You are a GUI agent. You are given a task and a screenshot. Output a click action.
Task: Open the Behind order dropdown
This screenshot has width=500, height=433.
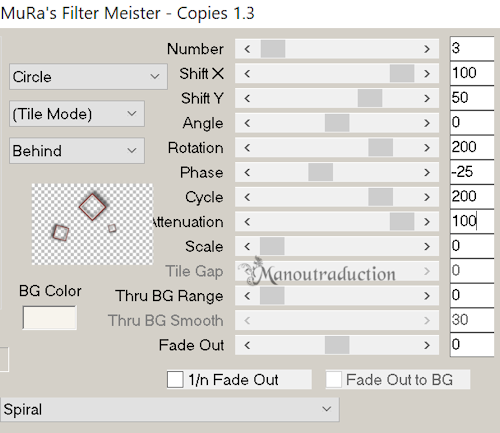(x=77, y=151)
